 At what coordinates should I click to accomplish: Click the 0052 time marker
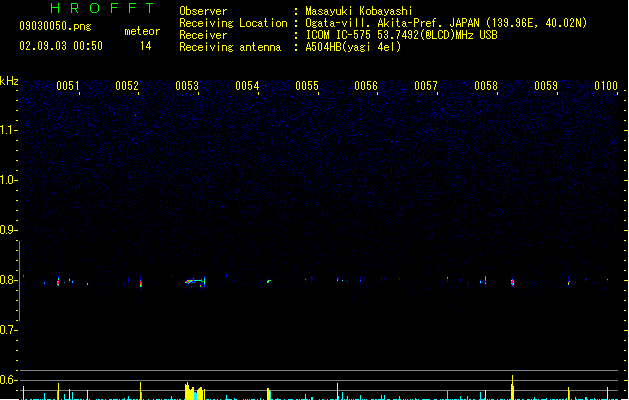[x=127, y=86]
